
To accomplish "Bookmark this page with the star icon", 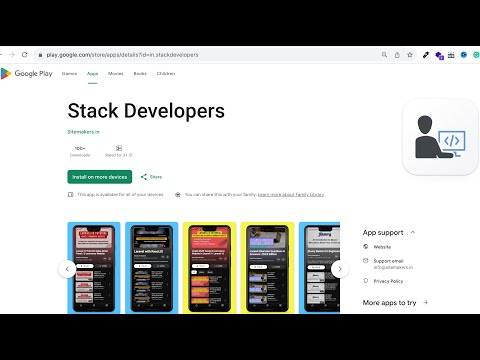I will point(410,55).
